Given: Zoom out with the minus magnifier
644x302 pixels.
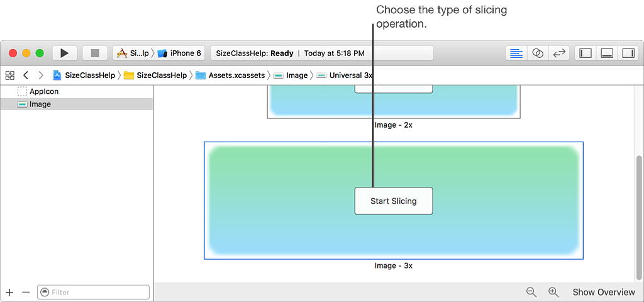Looking at the screenshot, I should (x=531, y=292).
